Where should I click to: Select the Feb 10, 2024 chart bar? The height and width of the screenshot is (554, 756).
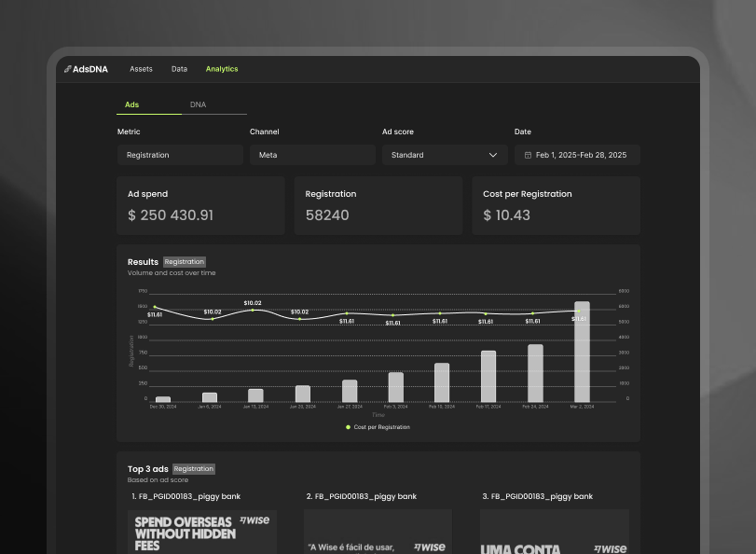(442, 382)
